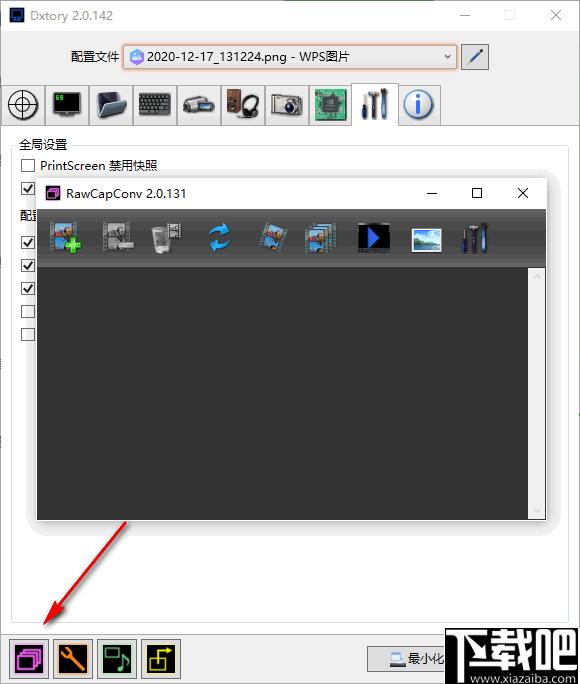Click the RawCapConv list scrollbar up arrow
The height and width of the screenshot is (684, 580).
pos(537,277)
